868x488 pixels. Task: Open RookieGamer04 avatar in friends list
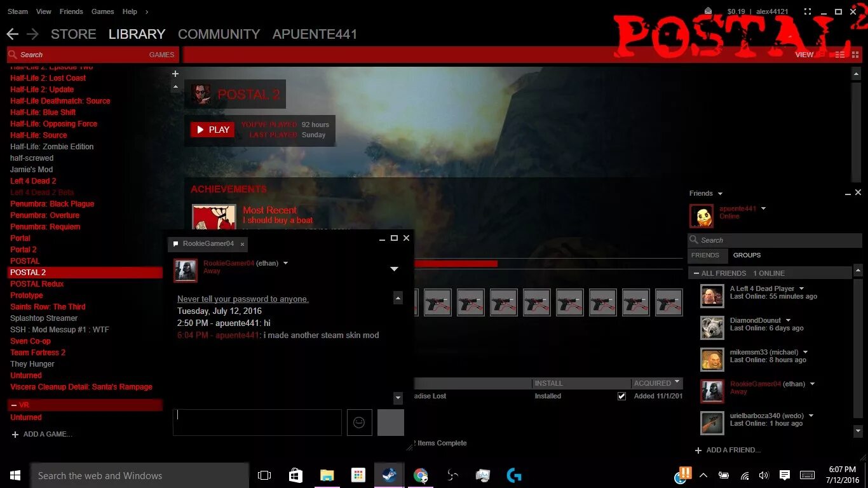point(712,391)
